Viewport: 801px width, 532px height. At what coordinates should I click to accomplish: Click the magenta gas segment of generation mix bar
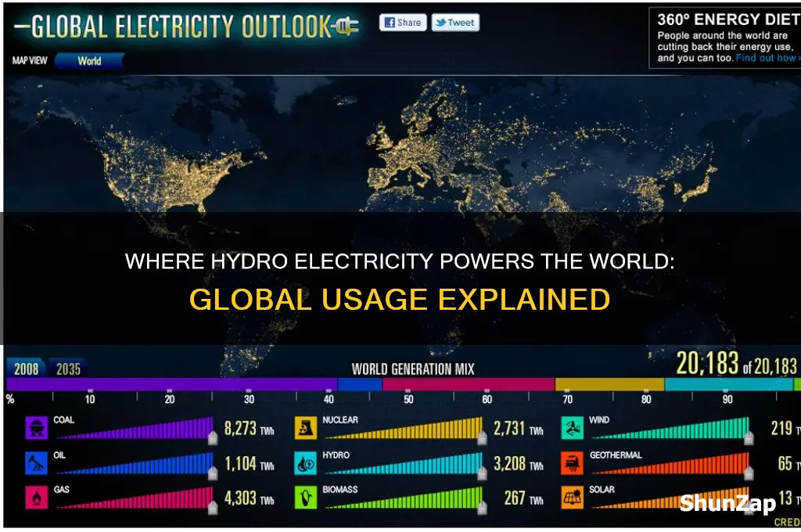point(469,384)
